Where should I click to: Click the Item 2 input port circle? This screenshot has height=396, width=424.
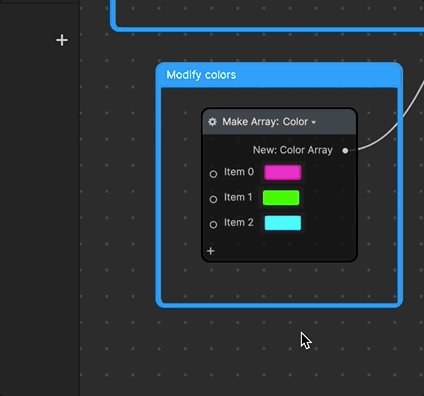click(213, 225)
